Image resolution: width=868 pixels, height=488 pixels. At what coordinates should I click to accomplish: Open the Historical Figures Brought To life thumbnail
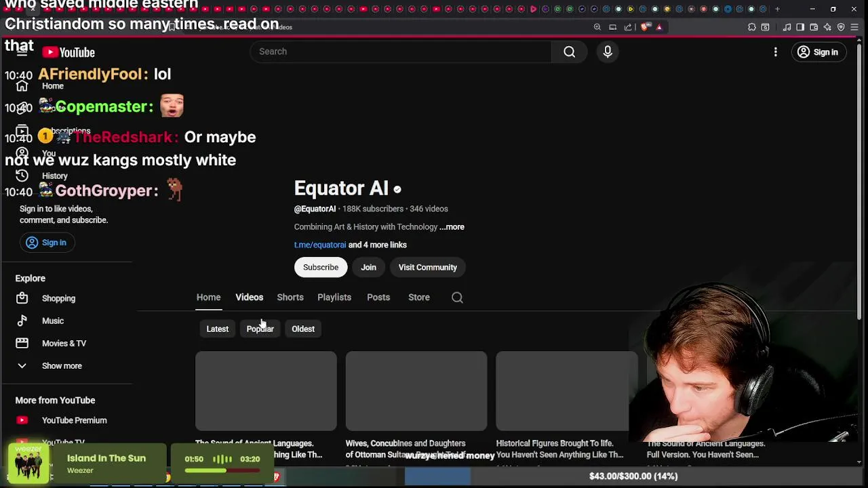[567, 391]
